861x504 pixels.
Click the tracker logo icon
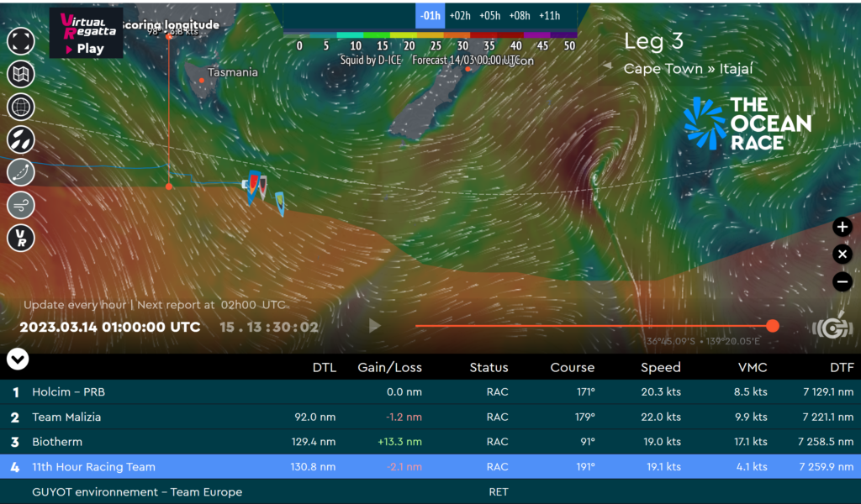tap(832, 328)
